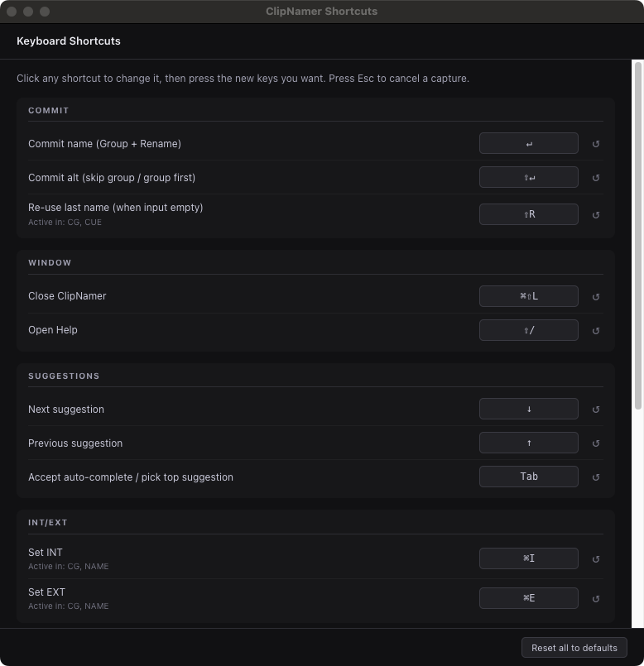Click the Commit name (Group + Rename) label
The height and width of the screenshot is (666, 644).
point(104,144)
